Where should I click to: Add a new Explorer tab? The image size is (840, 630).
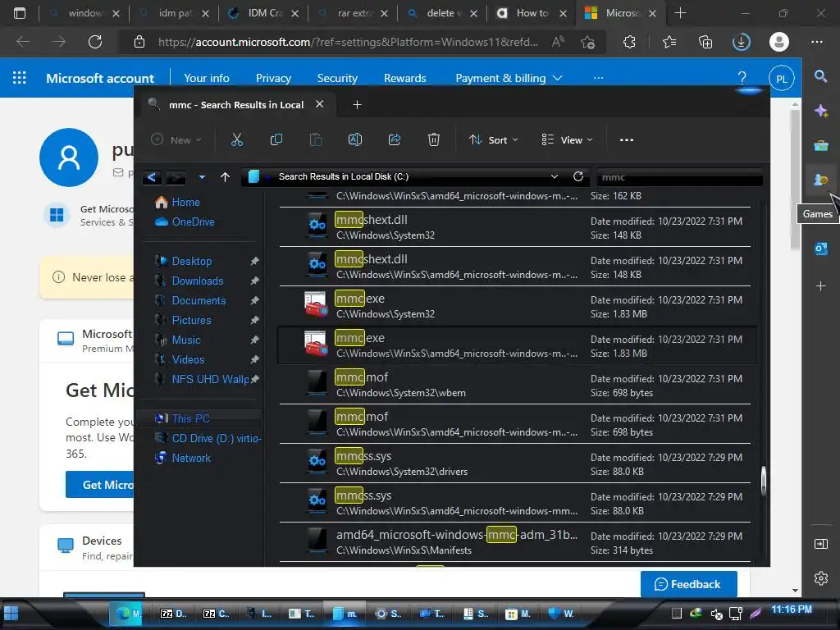357,104
